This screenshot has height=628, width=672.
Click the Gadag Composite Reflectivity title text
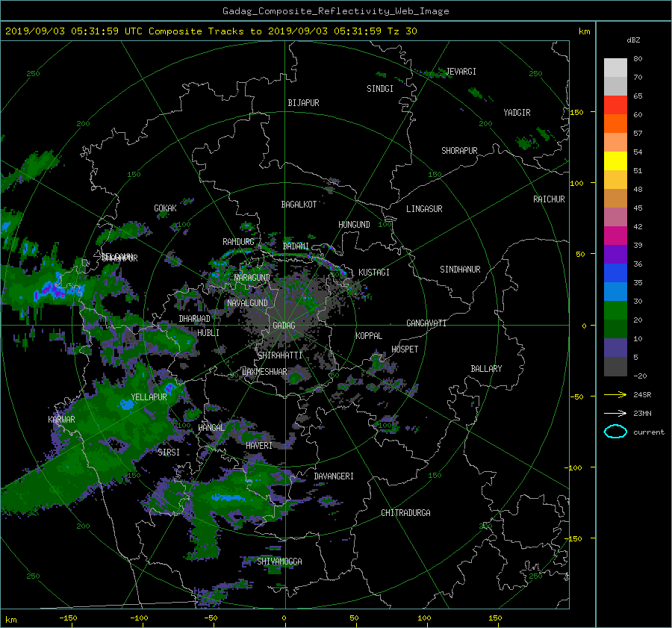click(x=335, y=11)
